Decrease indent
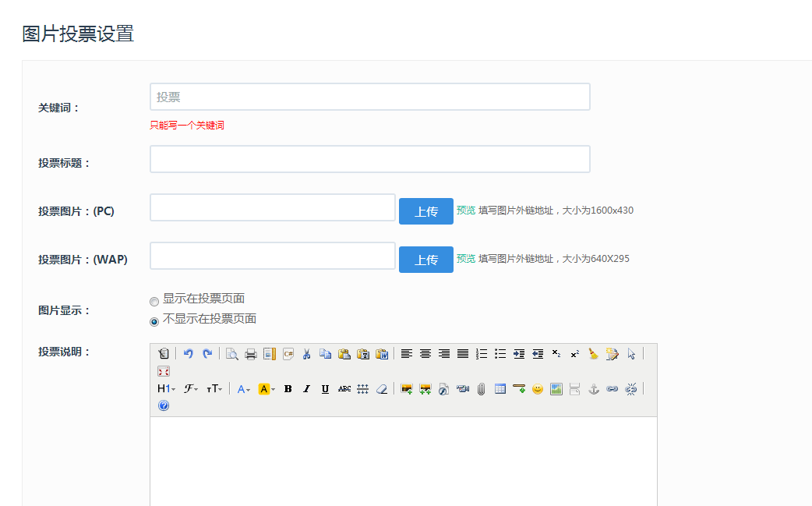The height and width of the screenshot is (506, 812). pyautogui.click(x=538, y=354)
